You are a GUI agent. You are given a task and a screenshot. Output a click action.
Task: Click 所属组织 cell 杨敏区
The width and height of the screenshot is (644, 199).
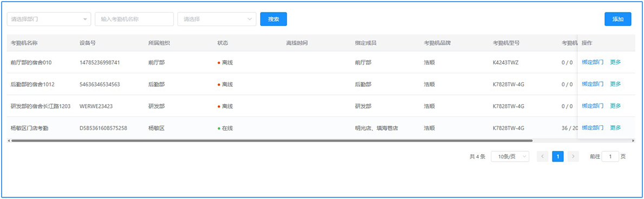pos(156,128)
